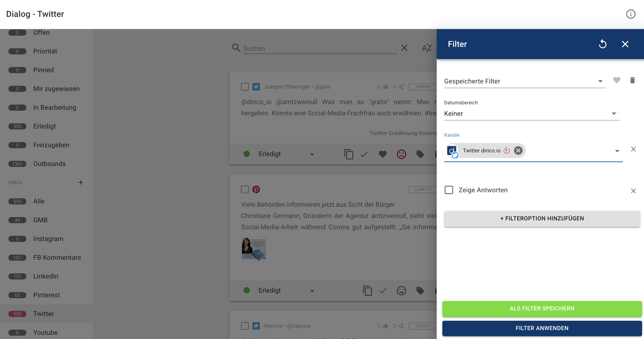The height and width of the screenshot is (339, 644).
Task: Click the smiley sentiment icon on the Pinterest post
Action: coord(401,290)
